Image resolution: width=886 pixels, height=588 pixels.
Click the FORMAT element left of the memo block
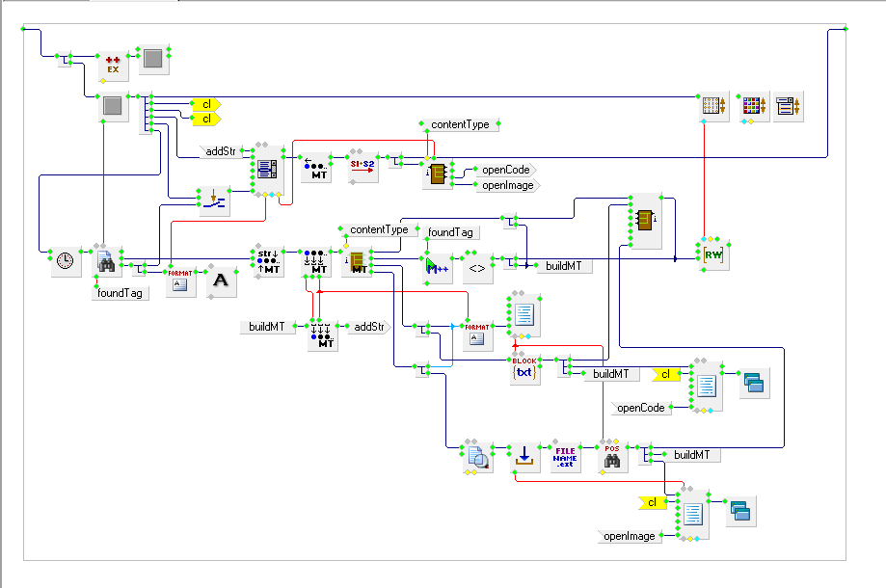(477, 336)
